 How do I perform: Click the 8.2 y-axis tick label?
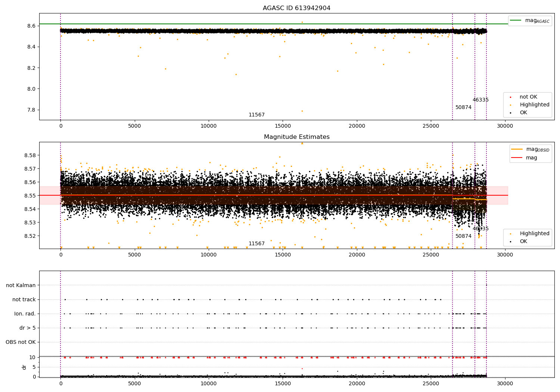coord(32,68)
